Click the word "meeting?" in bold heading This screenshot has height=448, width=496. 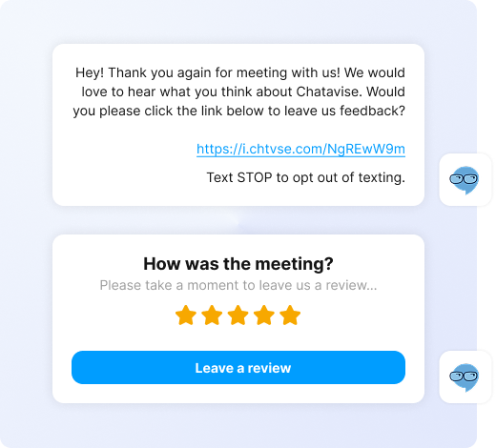tap(295, 264)
